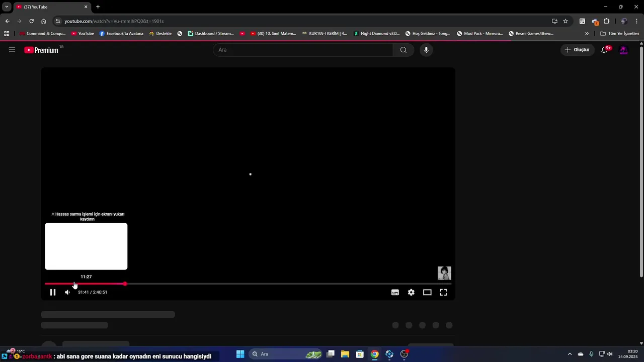The height and width of the screenshot is (362, 644).
Task: Open the Chrome tab search dropdown arrow
Action: [x=7, y=7]
